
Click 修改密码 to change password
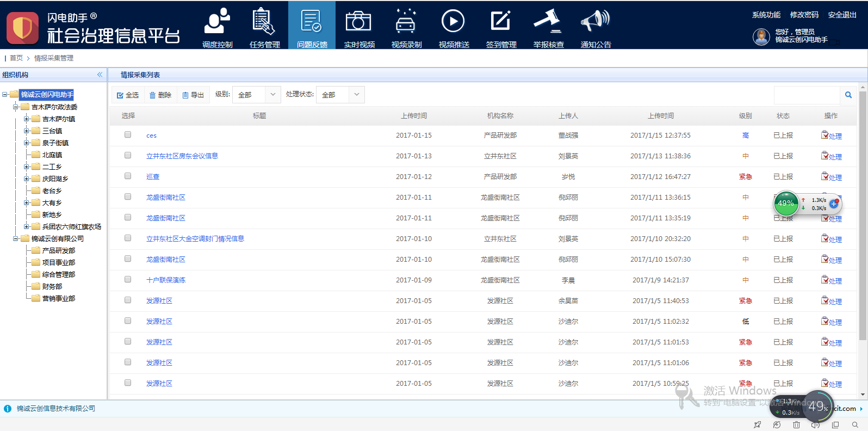coord(804,15)
